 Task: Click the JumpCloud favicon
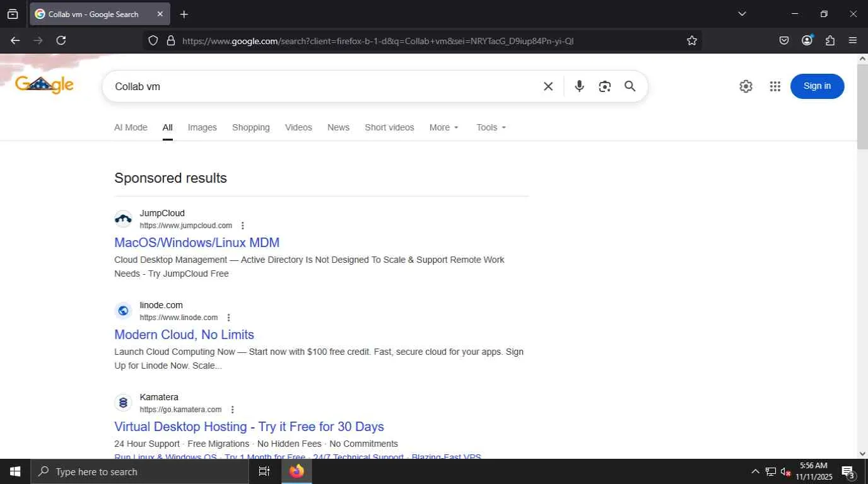[x=123, y=219]
